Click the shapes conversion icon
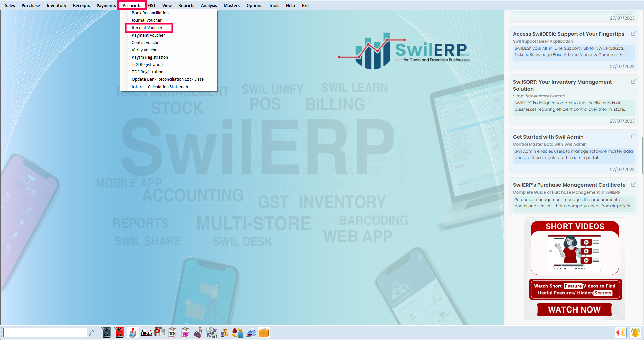644x340 pixels. click(x=237, y=332)
